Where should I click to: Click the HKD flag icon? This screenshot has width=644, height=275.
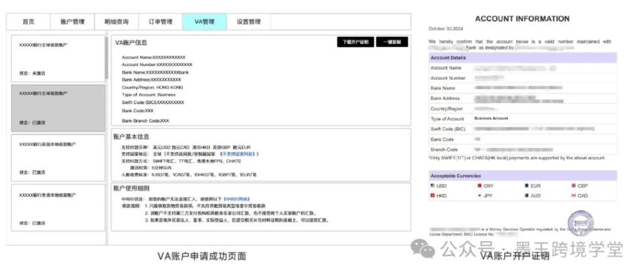coord(433,196)
